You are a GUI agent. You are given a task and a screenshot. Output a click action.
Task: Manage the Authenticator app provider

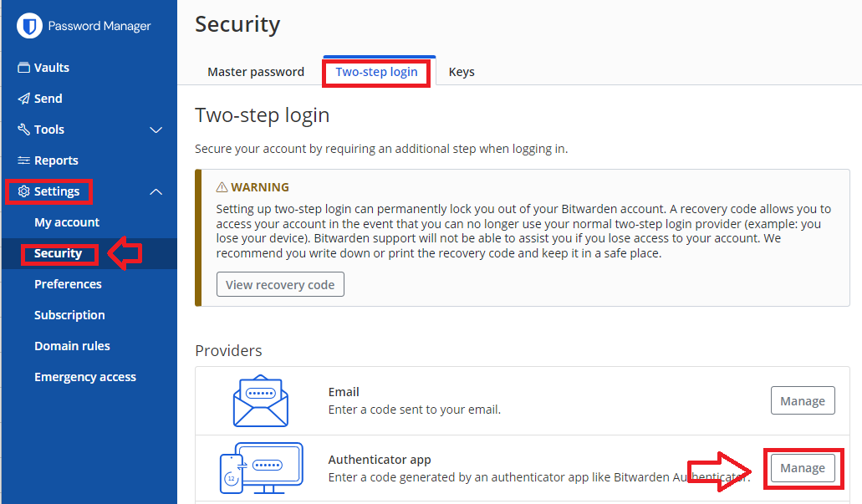point(802,468)
